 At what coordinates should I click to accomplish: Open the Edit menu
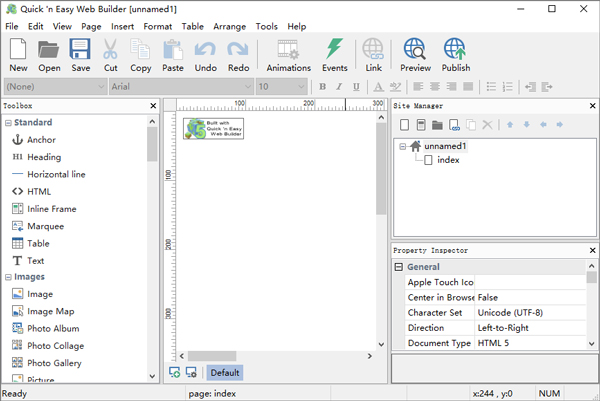tap(36, 26)
